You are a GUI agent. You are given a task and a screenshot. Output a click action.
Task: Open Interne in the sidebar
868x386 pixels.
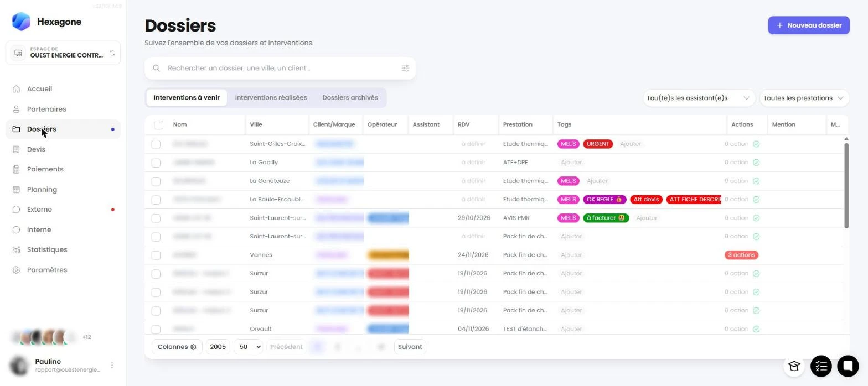[x=63, y=230]
